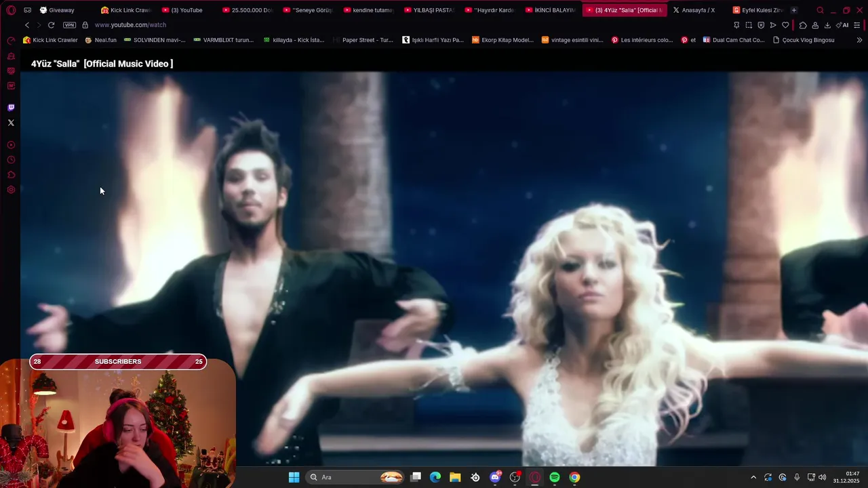Open Les intérieurs colo bookmark
The height and width of the screenshot is (488, 868).
[x=642, y=40]
